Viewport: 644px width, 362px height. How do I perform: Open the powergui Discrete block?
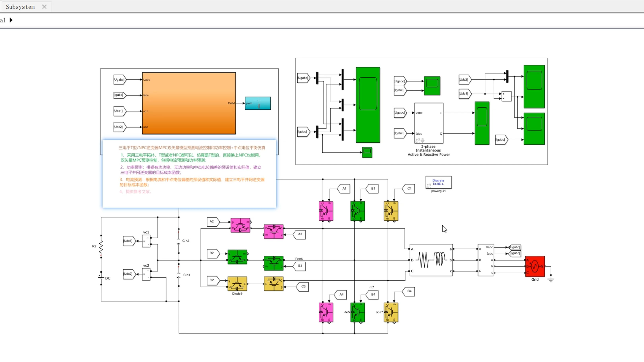(438, 182)
